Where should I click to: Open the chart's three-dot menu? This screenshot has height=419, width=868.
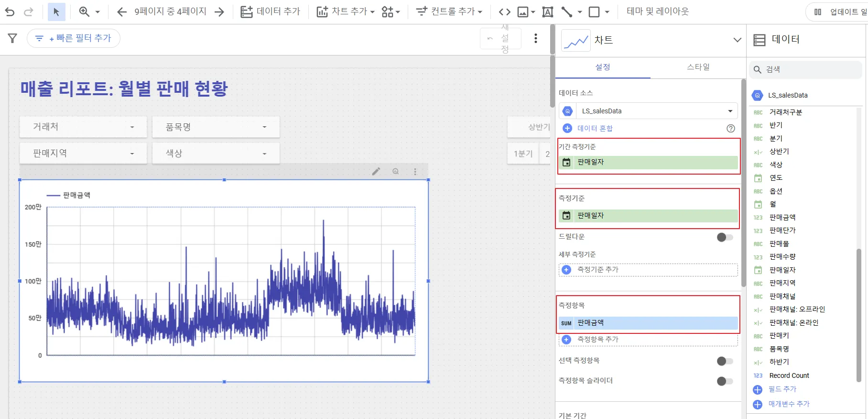[415, 171]
